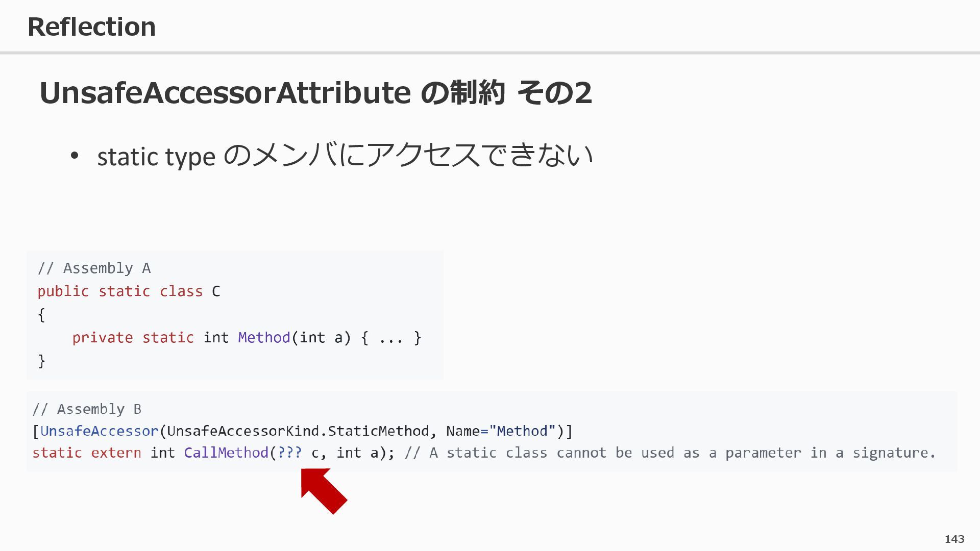Click the blue "UnsafeAccessor" attribute name
Viewport: 980px width, 551px height.
coord(100,431)
